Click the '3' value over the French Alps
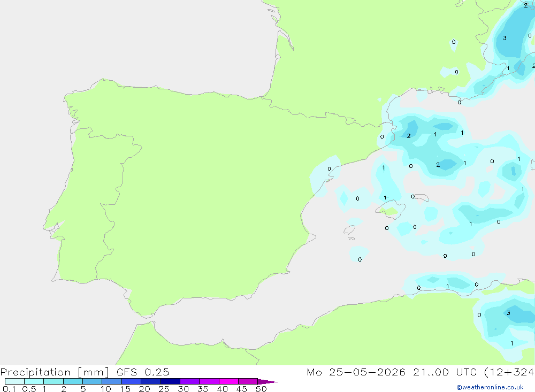The height and width of the screenshot is (392, 535). point(505,38)
